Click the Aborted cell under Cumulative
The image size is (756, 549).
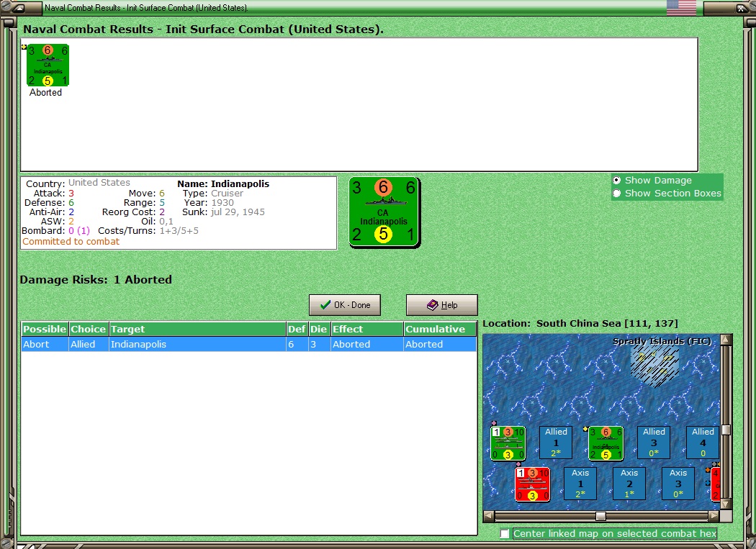tap(440, 344)
